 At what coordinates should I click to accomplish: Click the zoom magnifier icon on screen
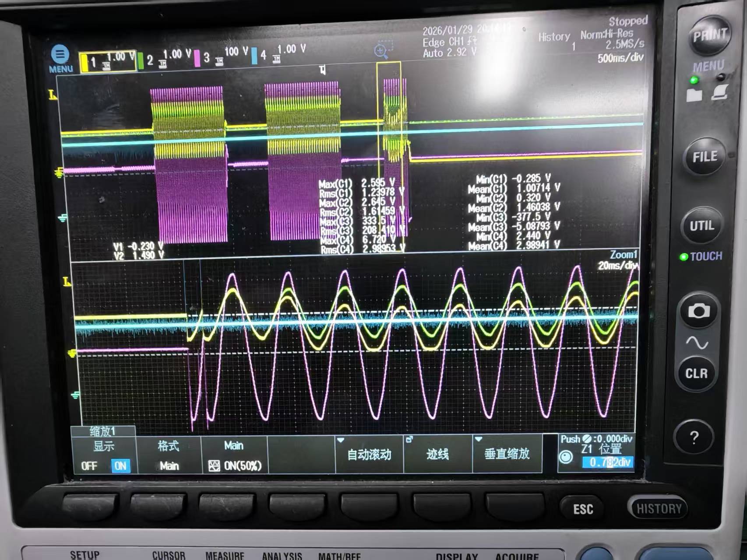point(382,50)
